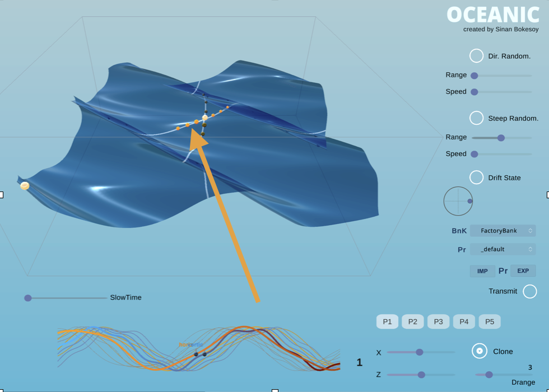This screenshot has width=549, height=392.
Task: Select preset tab P5
Action: pos(489,321)
